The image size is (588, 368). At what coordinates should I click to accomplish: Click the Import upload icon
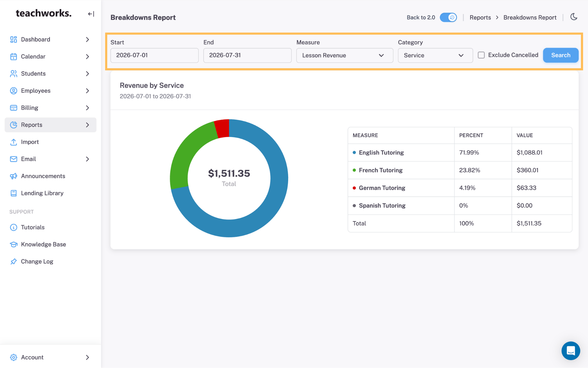(13, 142)
